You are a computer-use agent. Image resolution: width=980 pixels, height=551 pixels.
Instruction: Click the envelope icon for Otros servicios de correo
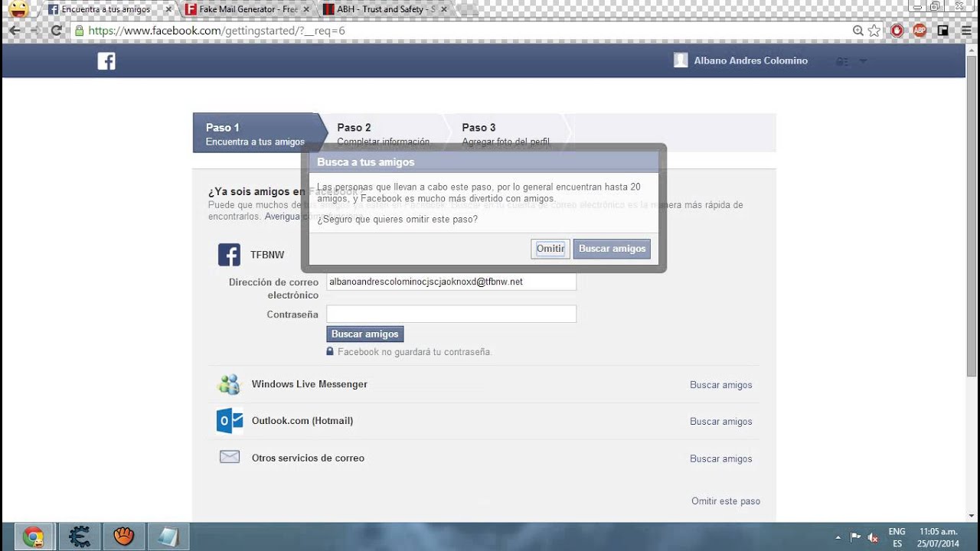[230, 457]
